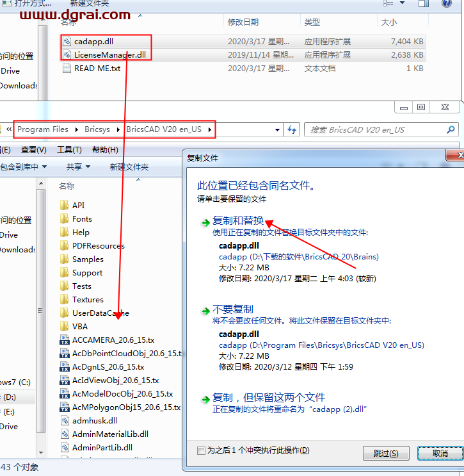Open the Fonts folder icon
The width and height of the screenshot is (464, 476).
pyautogui.click(x=64, y=218)
